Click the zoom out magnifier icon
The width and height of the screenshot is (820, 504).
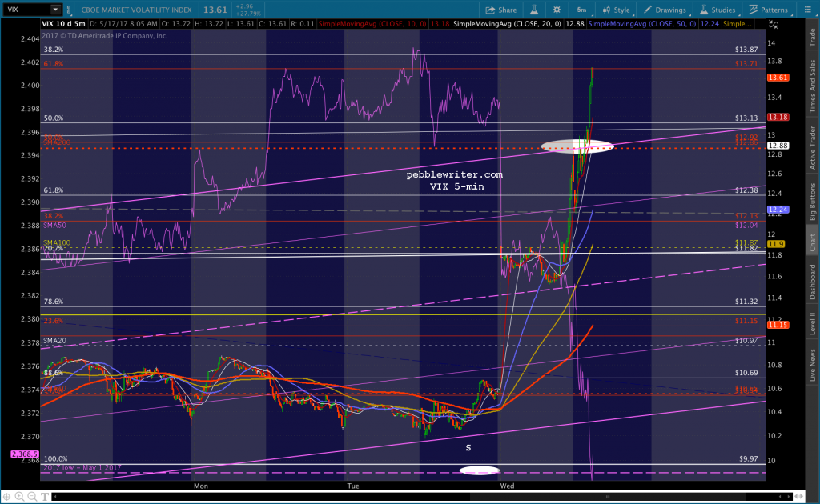[32, 497]
